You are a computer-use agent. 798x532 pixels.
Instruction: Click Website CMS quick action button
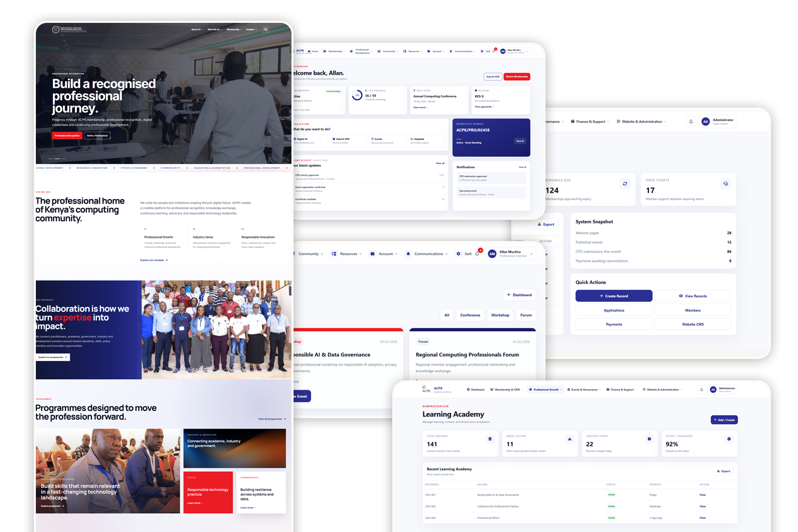pos(693,324)
